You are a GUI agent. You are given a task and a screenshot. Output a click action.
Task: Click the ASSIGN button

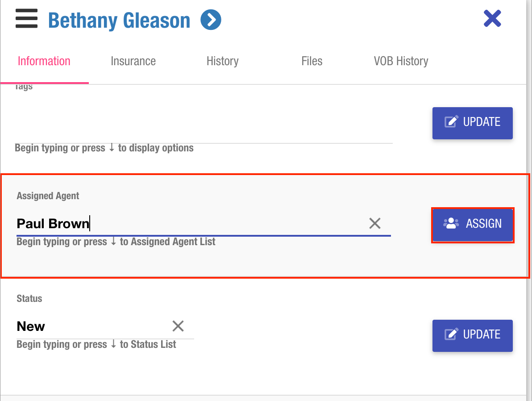tap(473, 224)
